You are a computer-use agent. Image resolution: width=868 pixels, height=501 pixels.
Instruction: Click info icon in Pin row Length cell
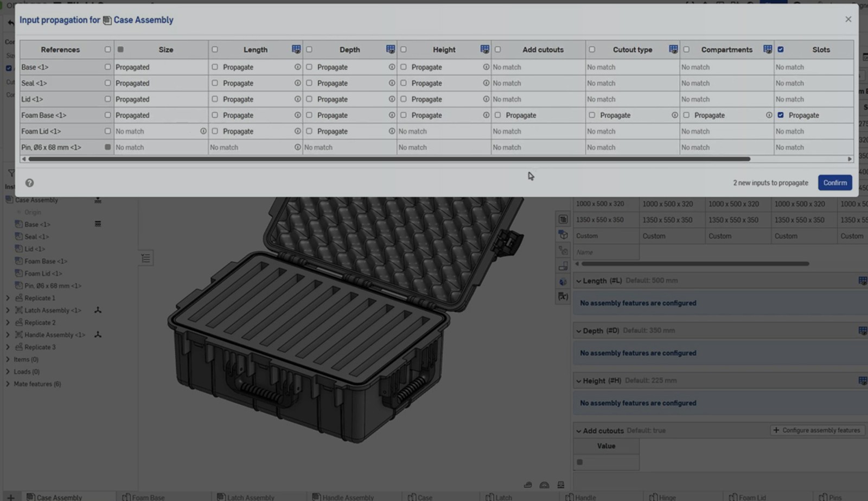coord(297,147)
